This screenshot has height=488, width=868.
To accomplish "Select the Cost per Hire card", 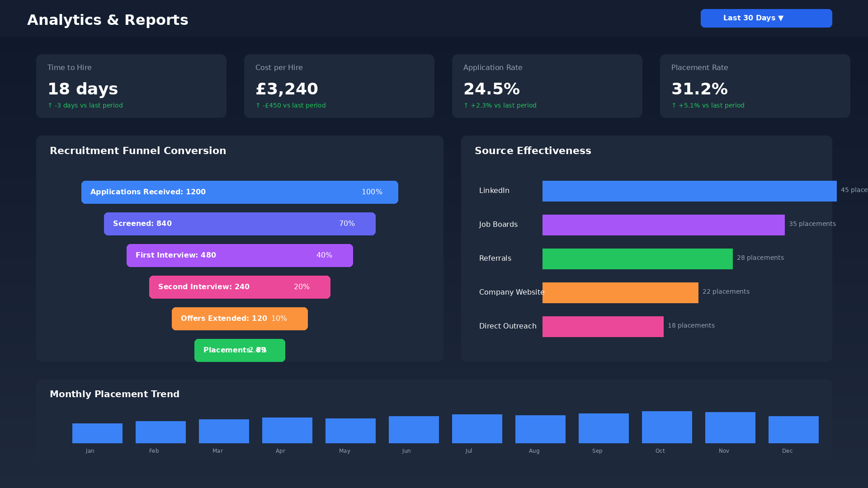I will pos(339,86).
